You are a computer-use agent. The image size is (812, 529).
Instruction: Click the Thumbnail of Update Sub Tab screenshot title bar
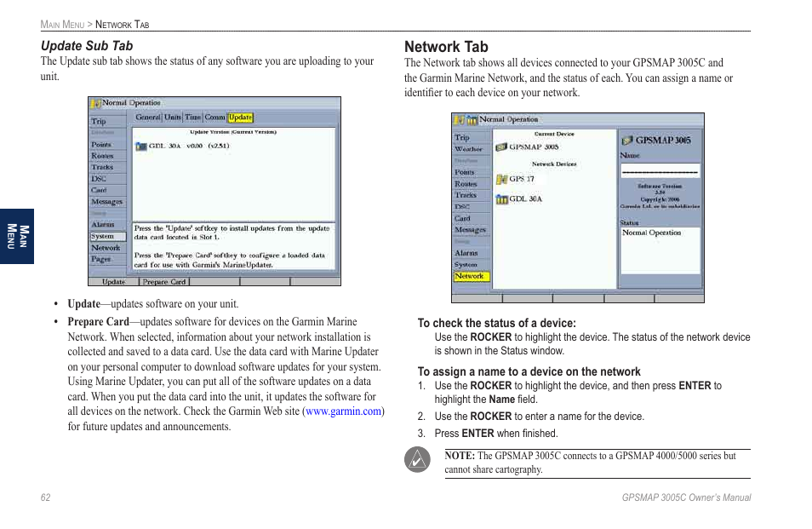(x=214, y=103)
